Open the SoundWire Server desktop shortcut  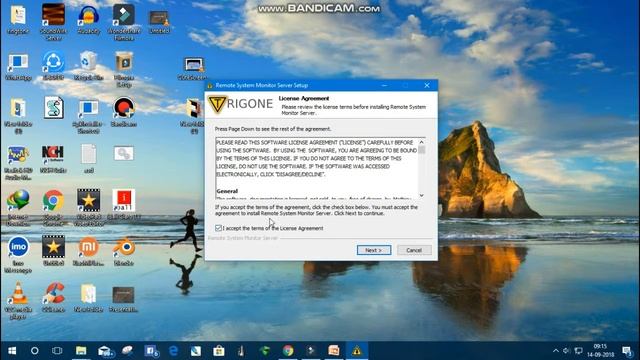point(53,22)
